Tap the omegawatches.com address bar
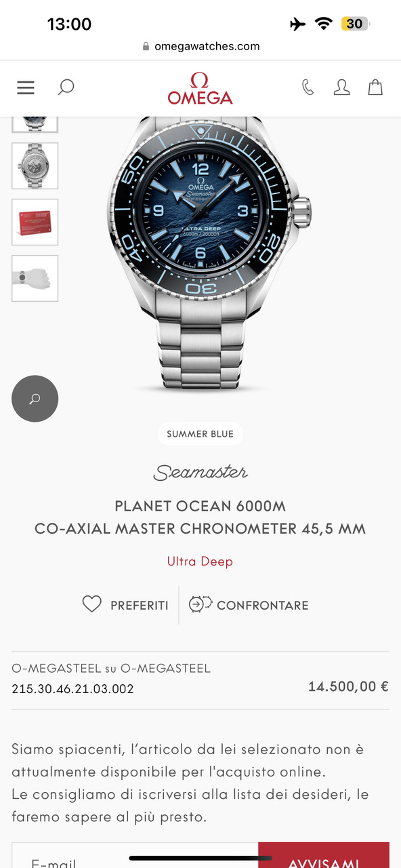 (x=200, y=46)
